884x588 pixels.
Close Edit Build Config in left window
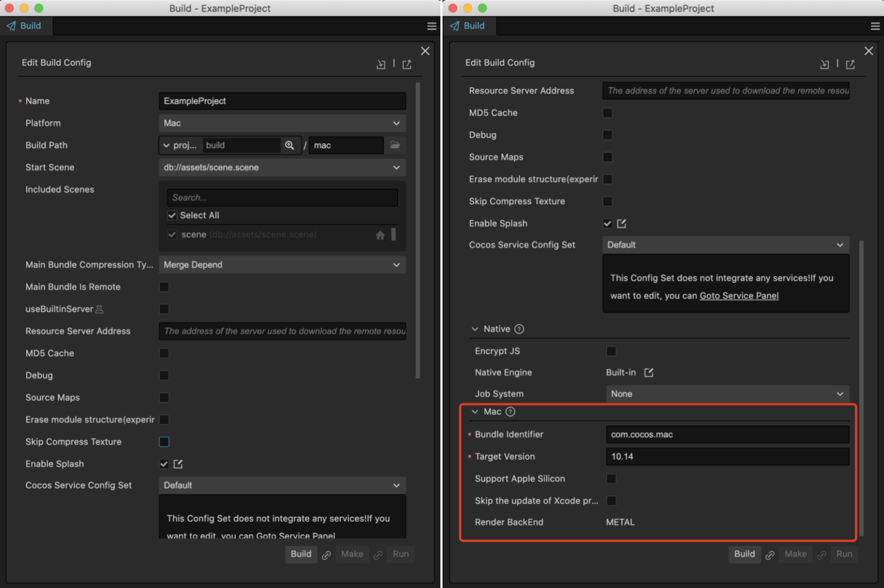(425, 51)
